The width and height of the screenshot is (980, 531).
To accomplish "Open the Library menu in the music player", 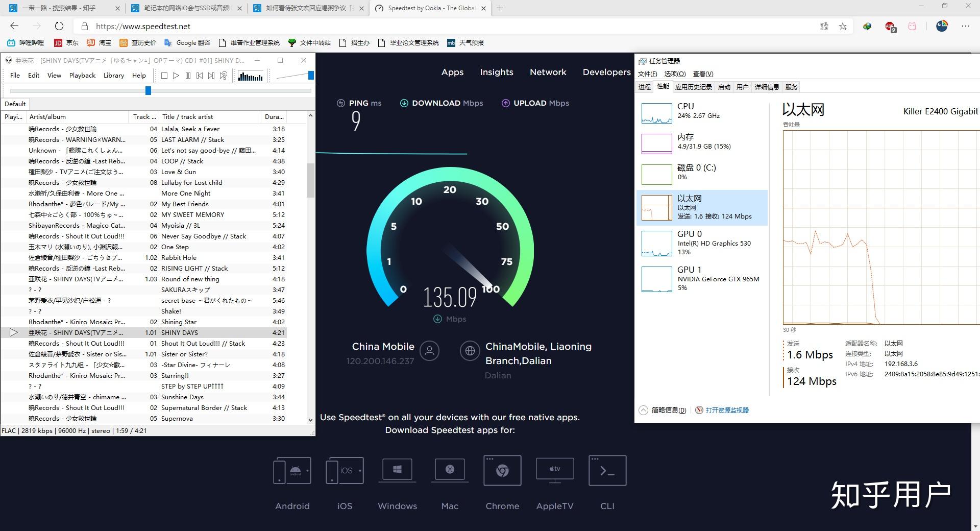I will 113,75.
